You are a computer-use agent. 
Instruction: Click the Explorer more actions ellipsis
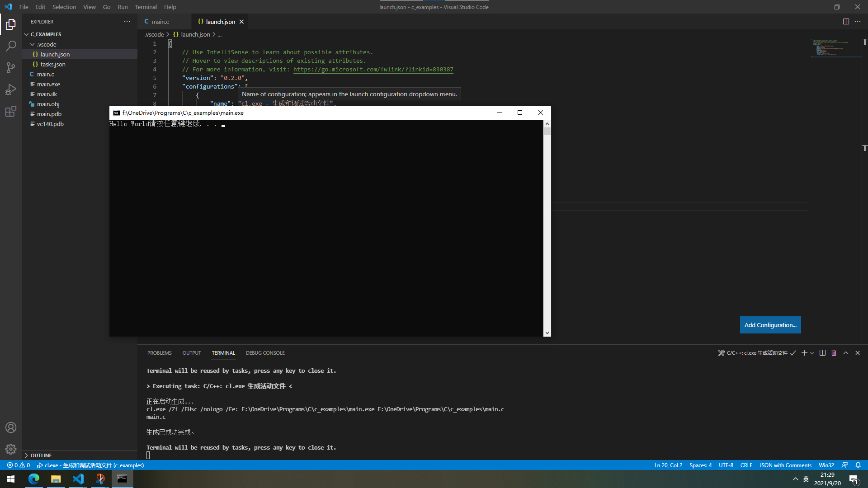click(x=127, y=22)
